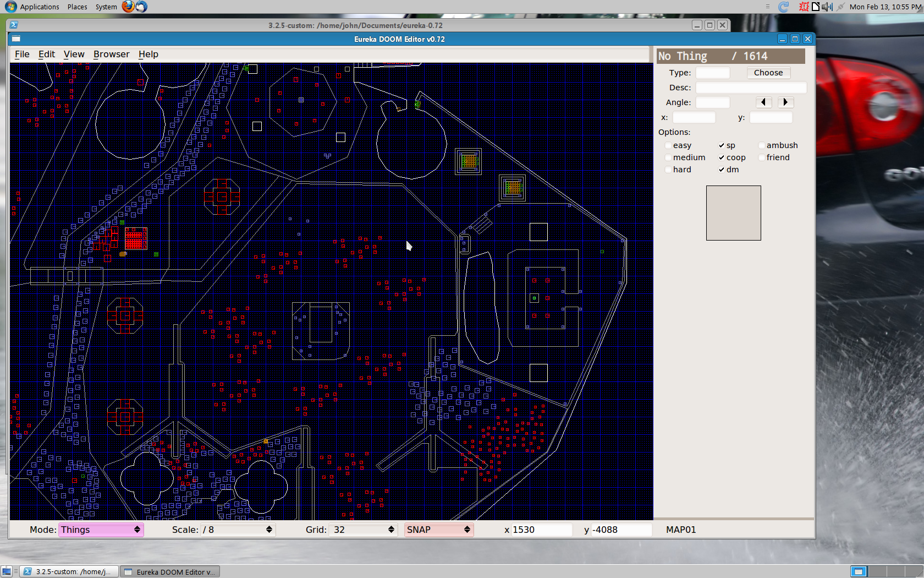
Task: Rotate angle with left arrow button
Action: (x=763, y=102)
